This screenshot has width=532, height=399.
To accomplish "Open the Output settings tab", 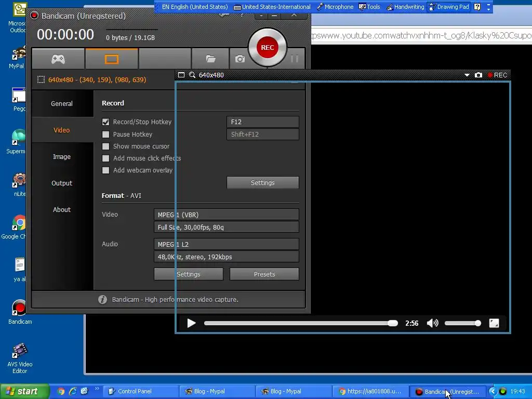I will coord(62,183).
